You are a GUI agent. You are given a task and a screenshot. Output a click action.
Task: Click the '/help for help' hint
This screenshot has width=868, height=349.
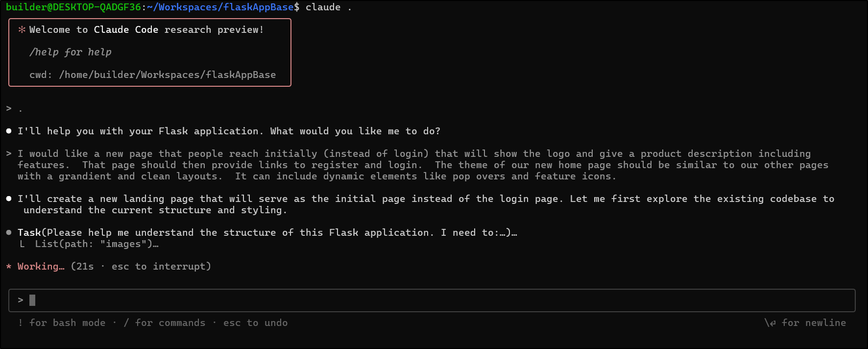coord(71,52)
